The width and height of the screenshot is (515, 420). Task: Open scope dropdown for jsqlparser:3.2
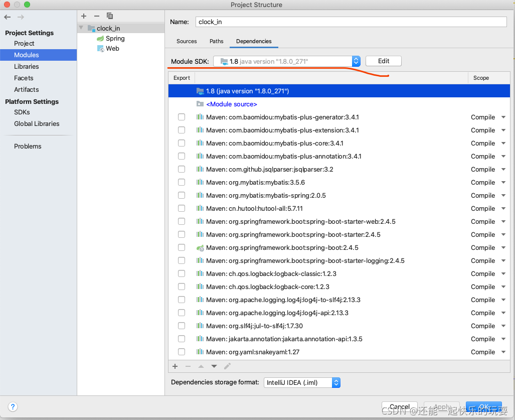[503, 170]
